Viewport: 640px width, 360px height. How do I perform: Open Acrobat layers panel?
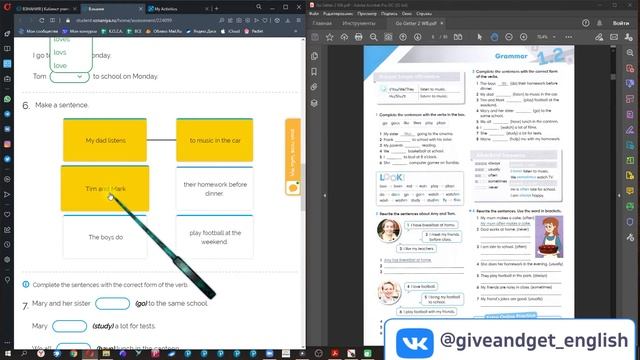(x=314, y=103)
